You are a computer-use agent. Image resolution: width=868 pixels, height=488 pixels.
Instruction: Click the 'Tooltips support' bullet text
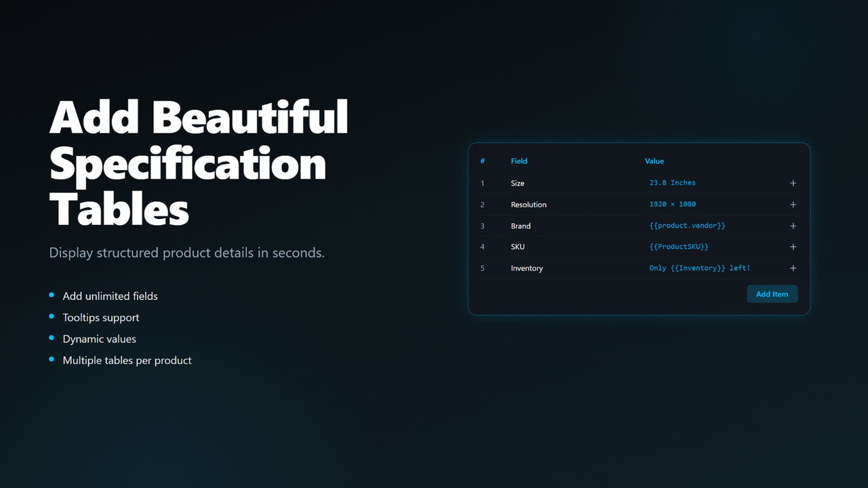tap(101, 317)
